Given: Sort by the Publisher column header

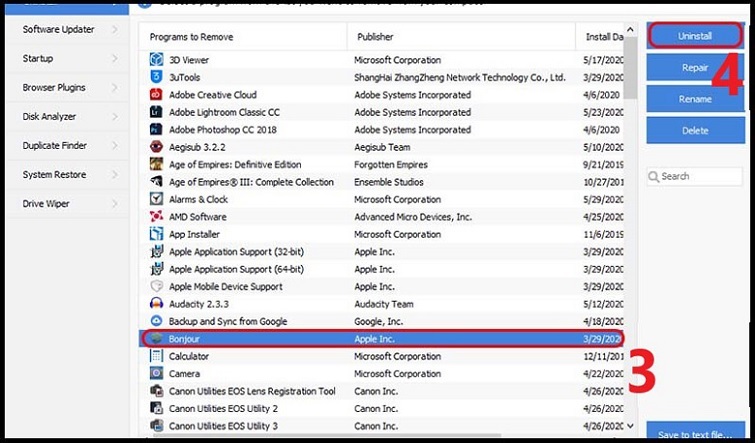Looking at the screenshot, I should click(460, 37).
